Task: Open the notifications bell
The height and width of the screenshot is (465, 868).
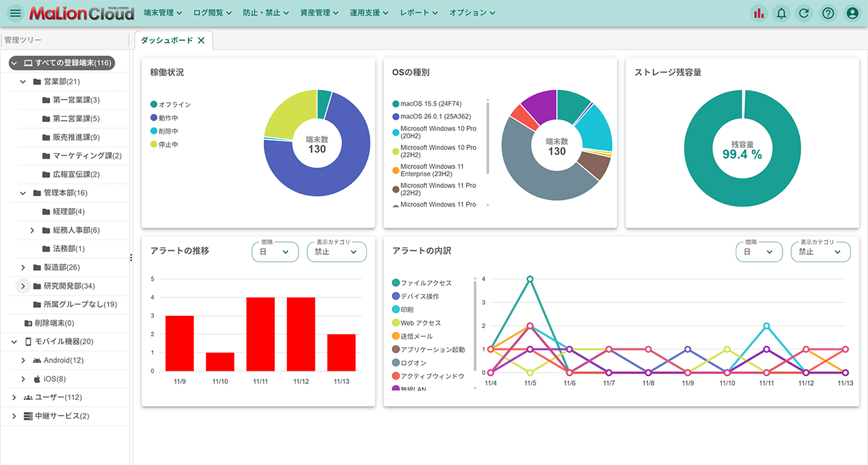Action: (781, 13)
